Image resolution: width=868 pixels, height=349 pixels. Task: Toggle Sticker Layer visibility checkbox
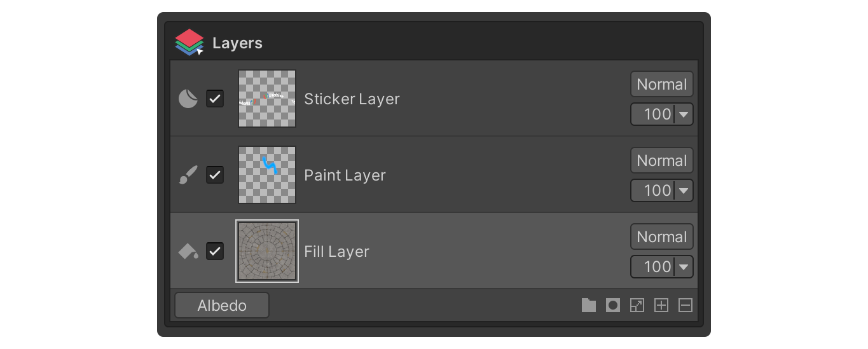[215, 99]
